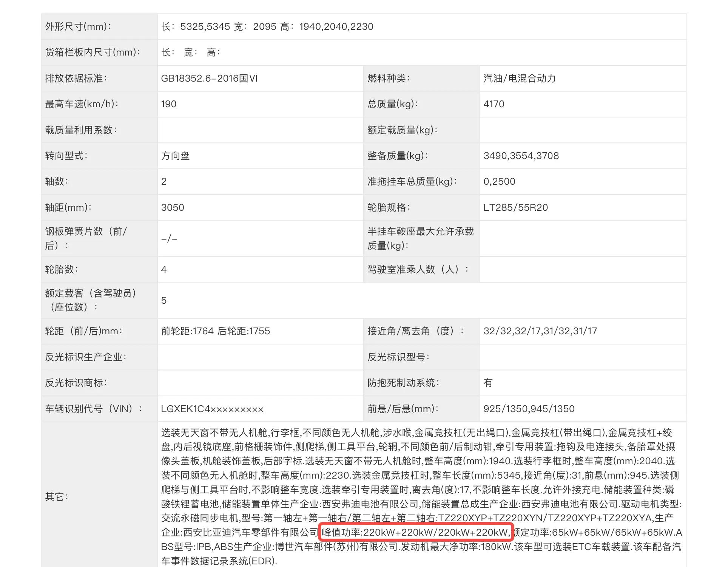Click the 轮胎规格 label

click(x=389, y=207)
